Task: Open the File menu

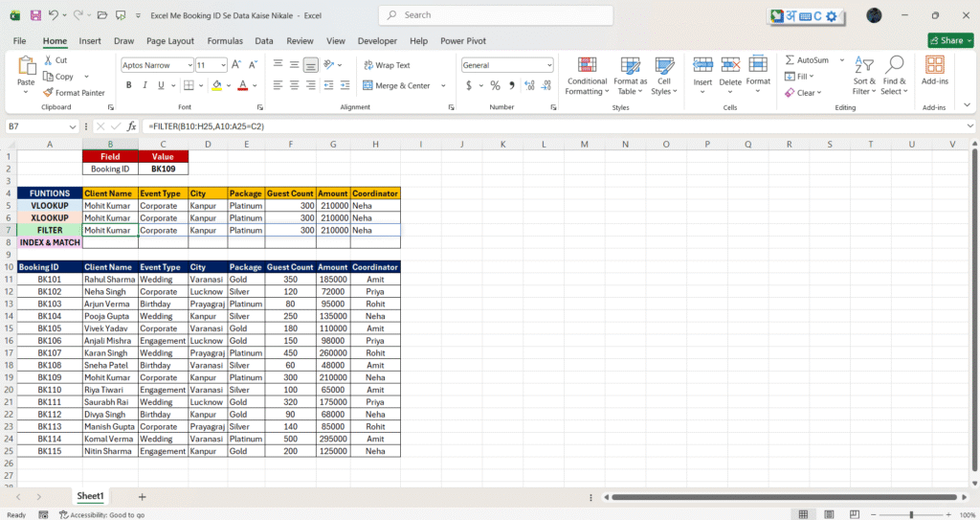Action: click(x=19, y=40)
